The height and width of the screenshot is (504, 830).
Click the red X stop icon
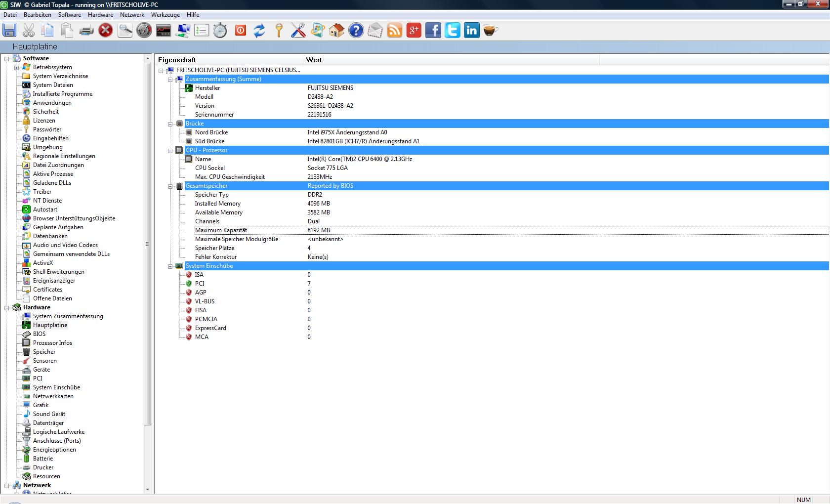click(105, 30)
